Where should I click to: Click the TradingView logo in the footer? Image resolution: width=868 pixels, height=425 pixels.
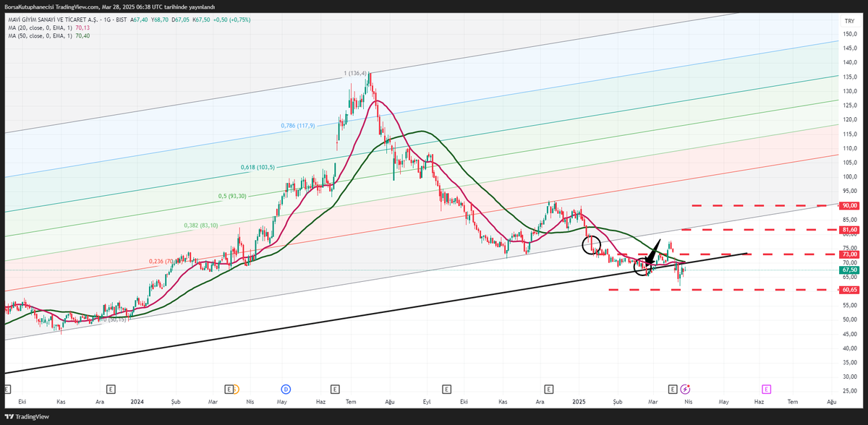pyautogui.click(x=27, y=416)
